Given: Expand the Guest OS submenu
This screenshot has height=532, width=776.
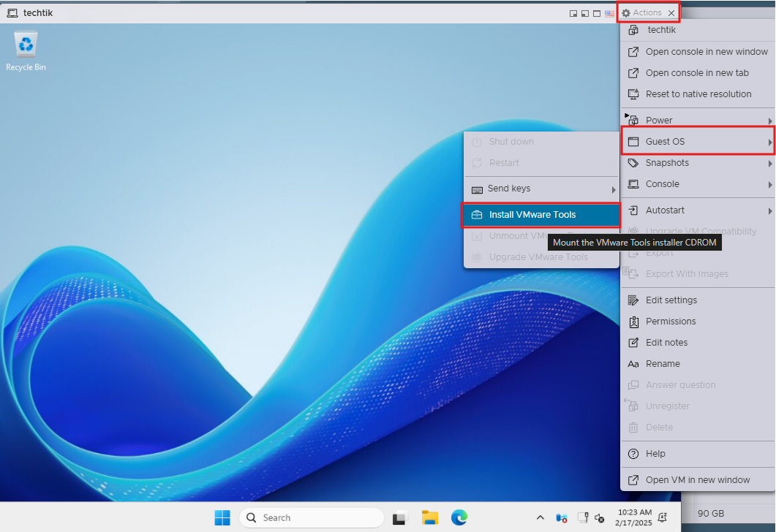Looking at the screenshot, I should (697, 142).
